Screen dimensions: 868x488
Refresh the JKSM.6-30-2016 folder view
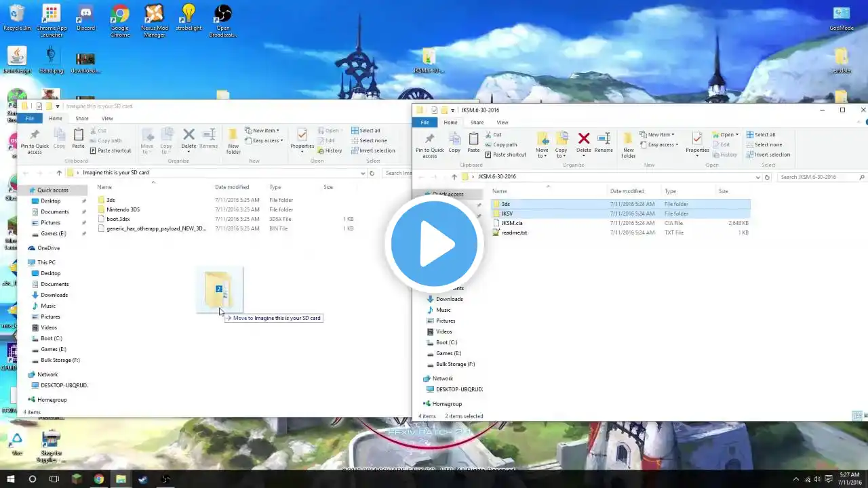tap(767, 177)
